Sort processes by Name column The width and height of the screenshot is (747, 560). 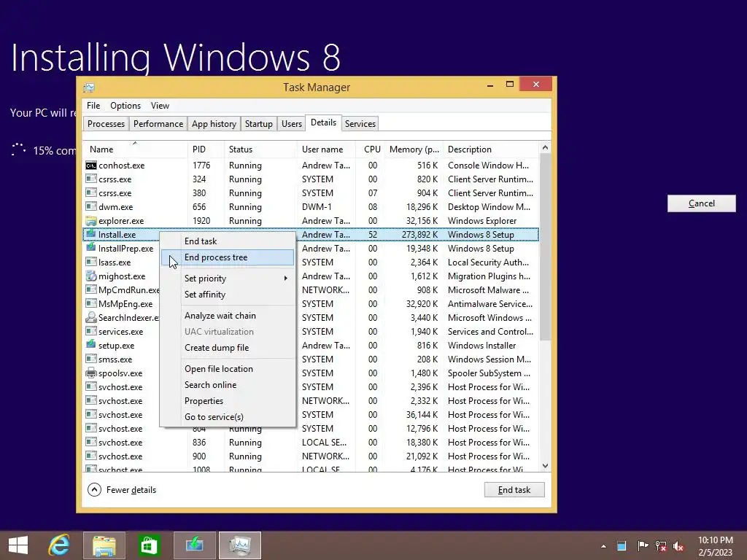(x=135, y=149)
